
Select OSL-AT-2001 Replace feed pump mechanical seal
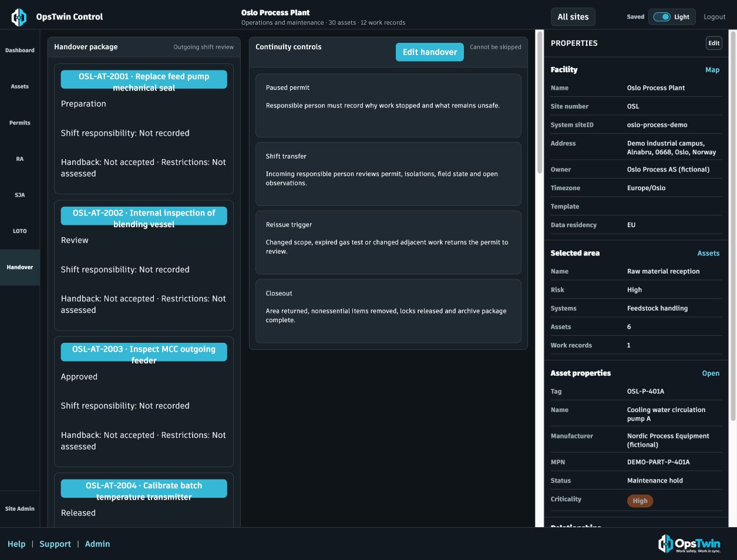pyautogui.click(x=144, y=79)
